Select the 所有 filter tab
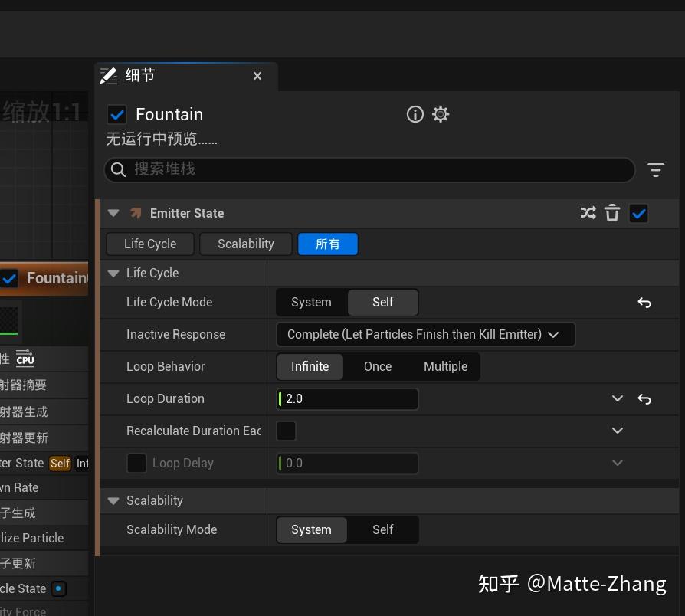 [328, 244]
